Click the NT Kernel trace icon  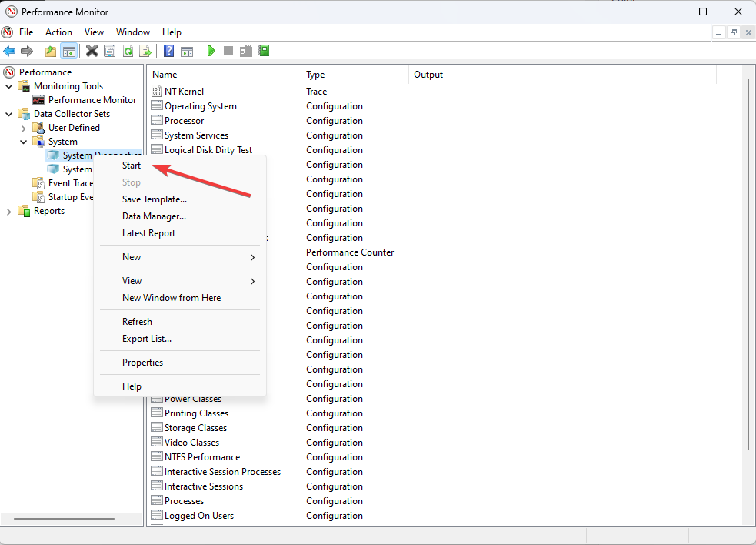156,91
